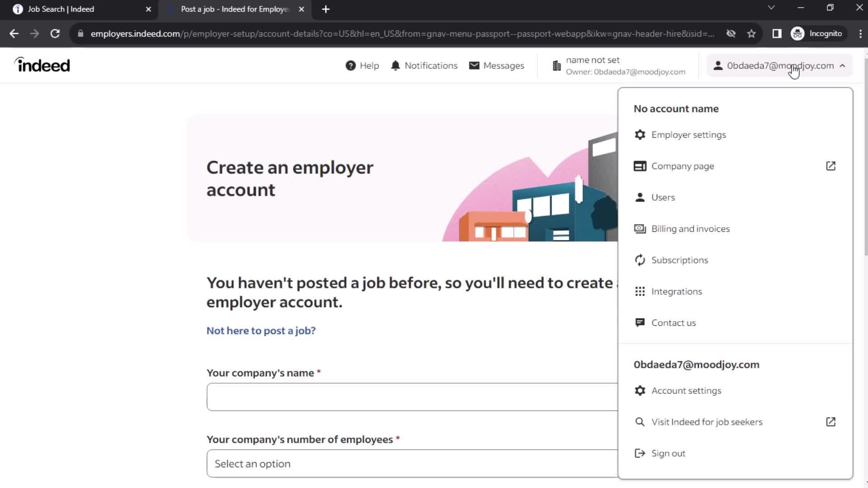Select Visit Indeed for job seekers
Viewport: 868px width, 488px height.
pos(707,422)
